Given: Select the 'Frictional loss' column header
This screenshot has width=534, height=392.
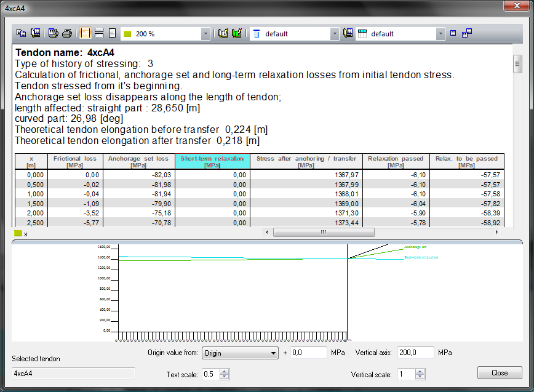Looking at the screenshot, I should click(x=75, y=161).
